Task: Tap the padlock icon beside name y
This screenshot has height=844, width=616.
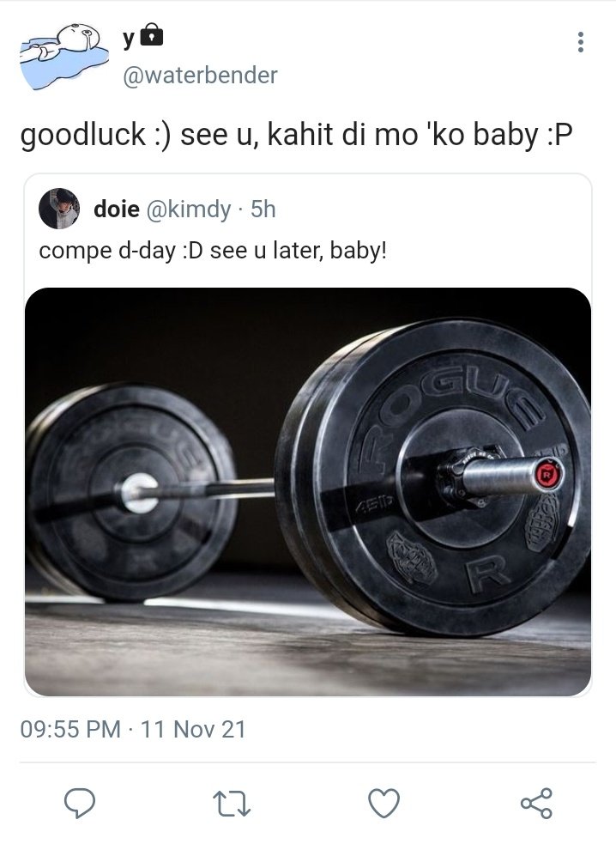Action: tap(154, 35)
